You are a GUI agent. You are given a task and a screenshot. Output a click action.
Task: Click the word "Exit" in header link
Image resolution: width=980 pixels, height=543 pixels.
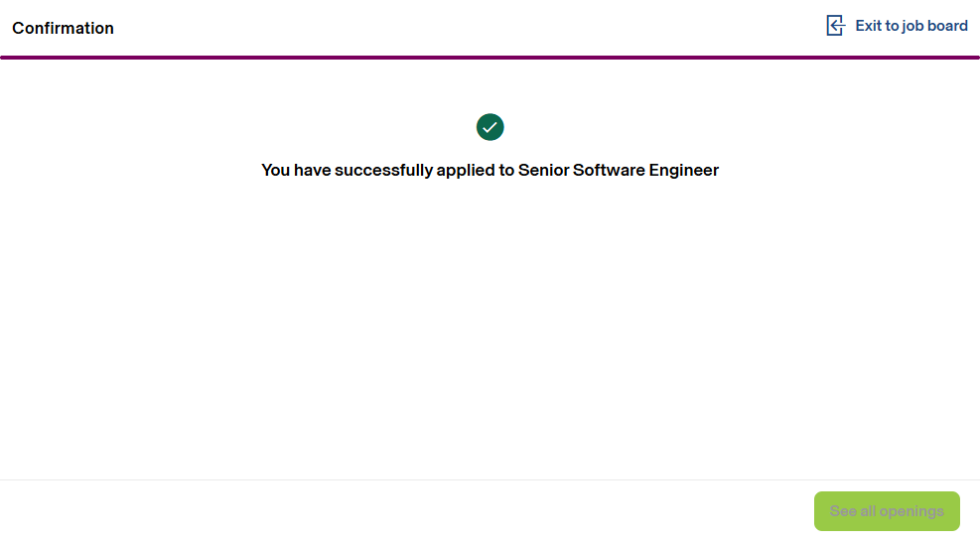point(869,26)
